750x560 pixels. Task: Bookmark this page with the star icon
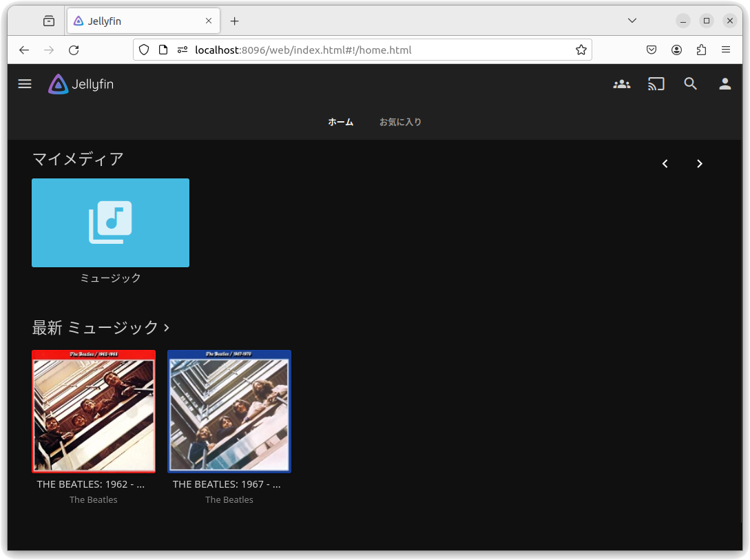(581, 50)
